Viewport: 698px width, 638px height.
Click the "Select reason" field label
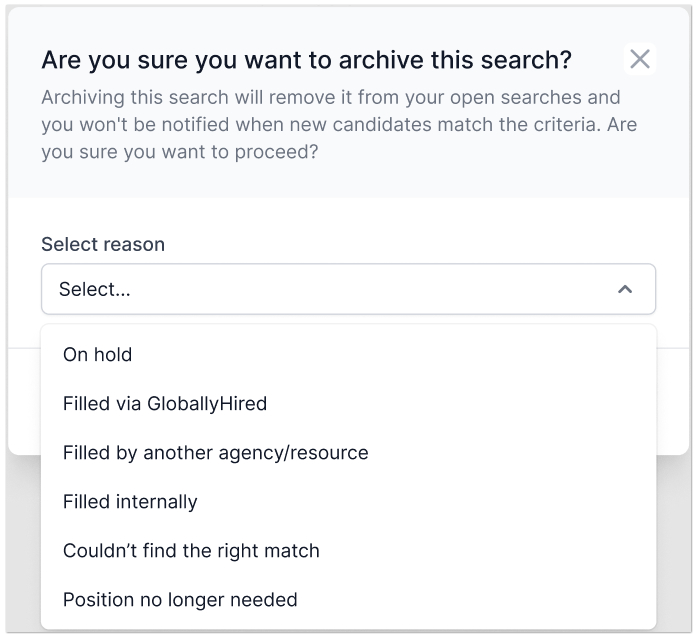pyautogui.click(x=103, y=244)
